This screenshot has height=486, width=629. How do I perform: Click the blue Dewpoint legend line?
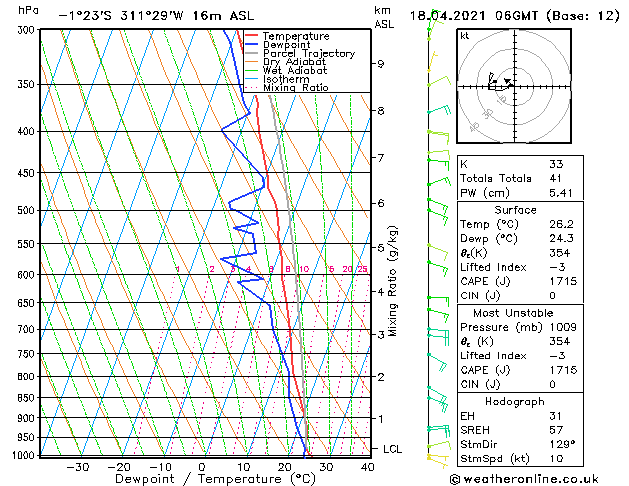point(252,45)
